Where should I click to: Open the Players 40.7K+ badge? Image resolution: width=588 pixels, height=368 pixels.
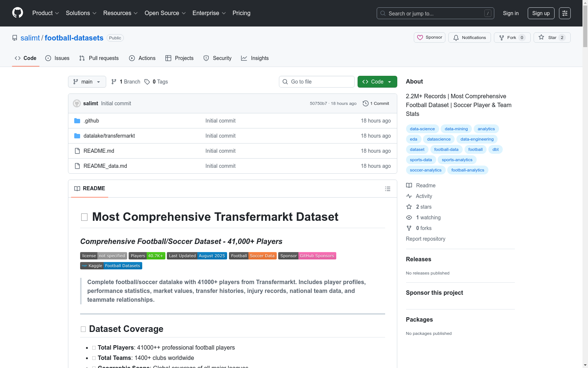(147, 256)
